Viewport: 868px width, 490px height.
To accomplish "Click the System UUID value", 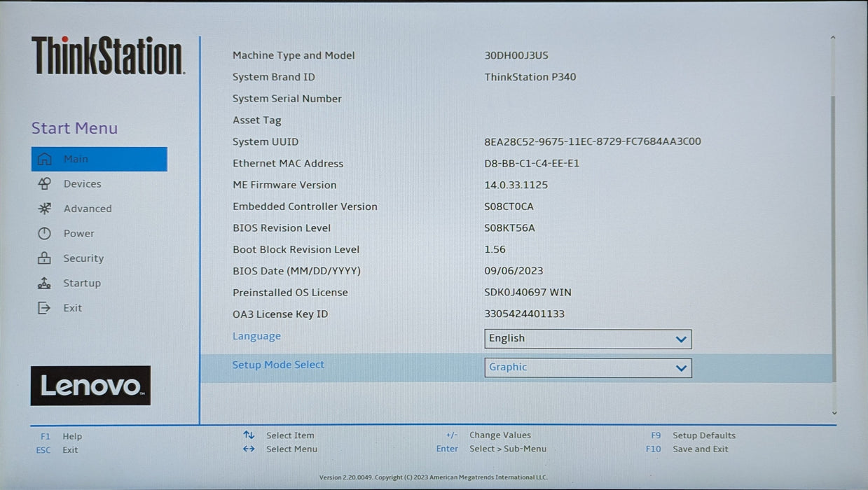I will [x=593, y=141].
